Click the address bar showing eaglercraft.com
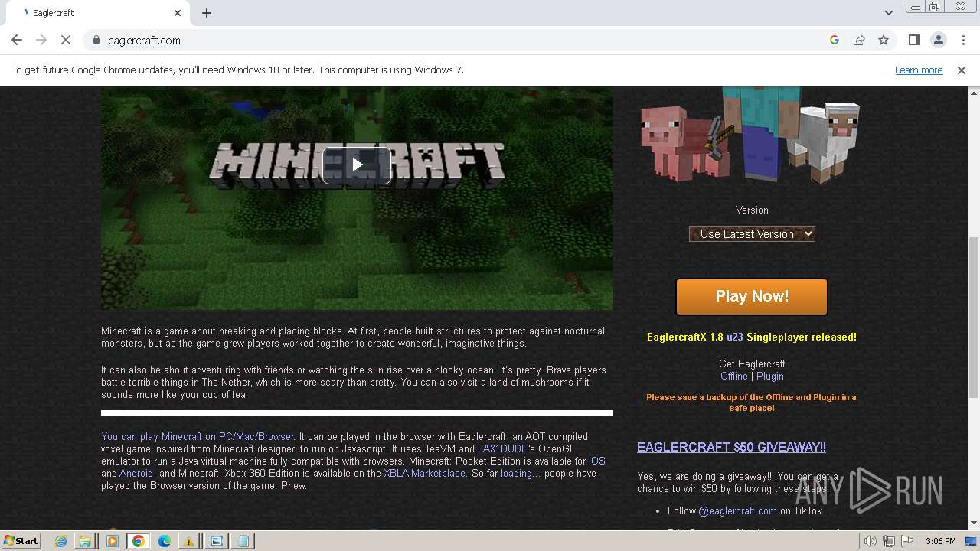 [459, 40]
